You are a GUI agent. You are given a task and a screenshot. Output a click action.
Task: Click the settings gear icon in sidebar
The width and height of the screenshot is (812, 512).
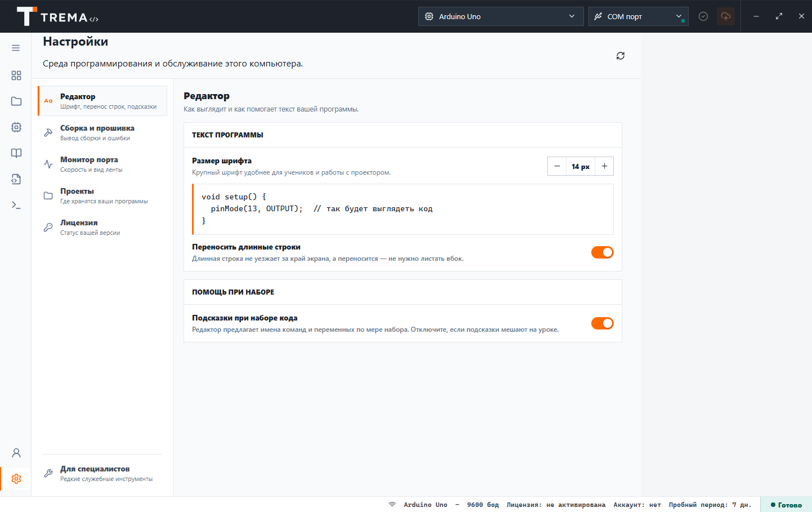(16, 479)
